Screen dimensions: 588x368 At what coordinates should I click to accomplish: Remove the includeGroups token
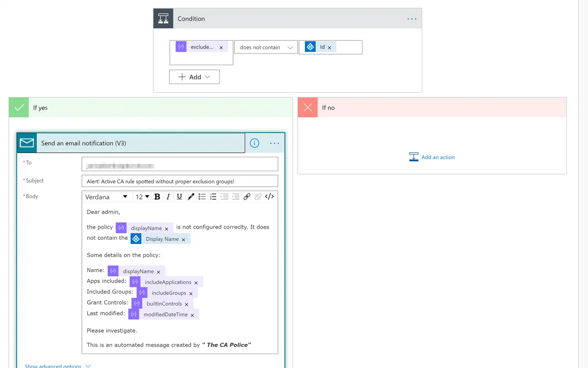[x=191, y=294]
